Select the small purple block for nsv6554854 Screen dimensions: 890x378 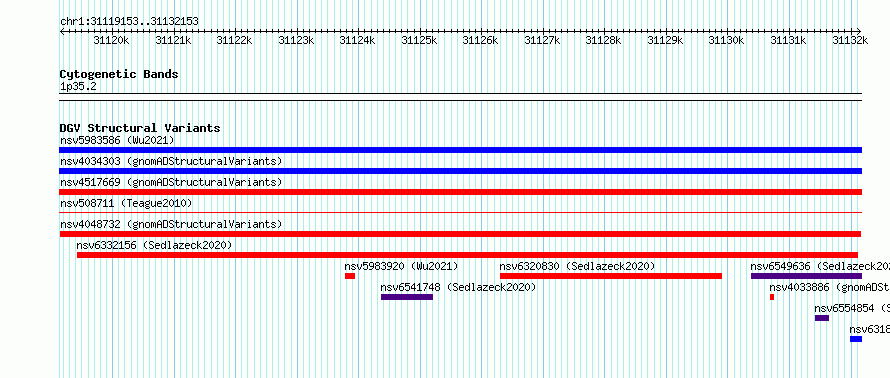click(822, 318)
